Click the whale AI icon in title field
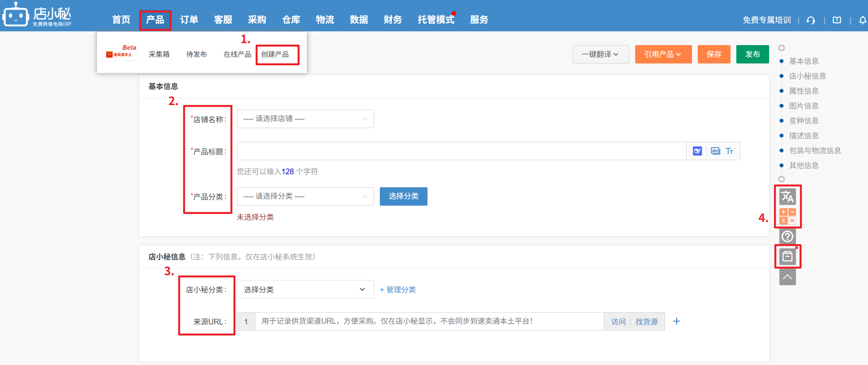868x365 pixels. click(x=697, y=151)
